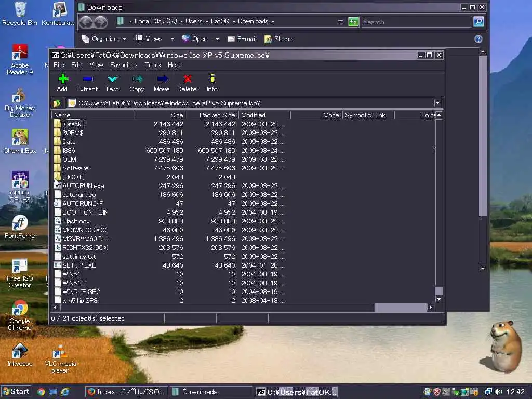532x399 pixels.
Task: Open 7-Zip address bar dropdown
Action: 437,103
